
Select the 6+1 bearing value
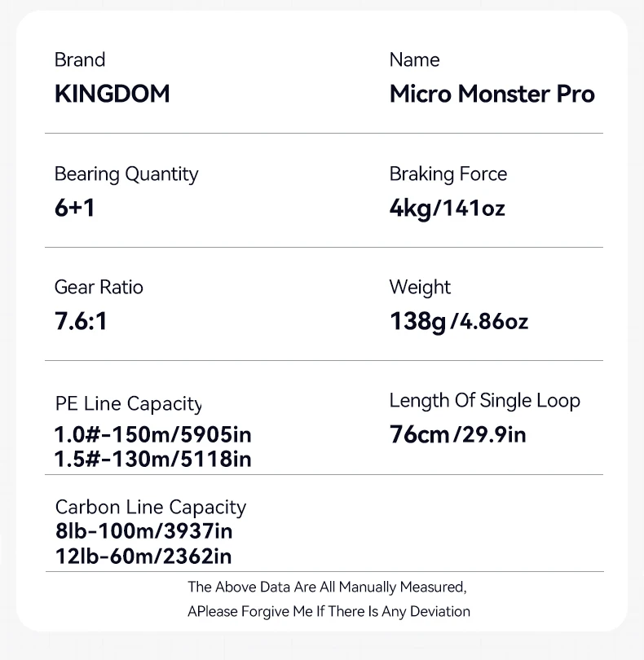[75, 208]
